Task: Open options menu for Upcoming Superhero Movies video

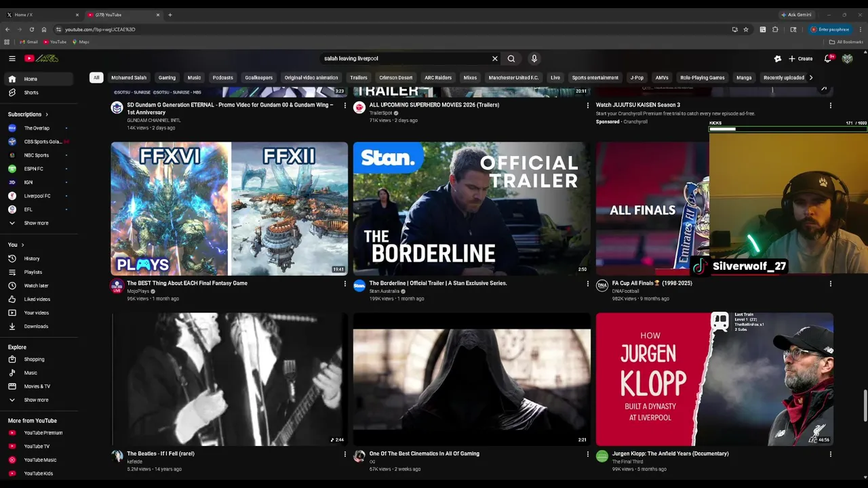Action: (x=587, y=106)
